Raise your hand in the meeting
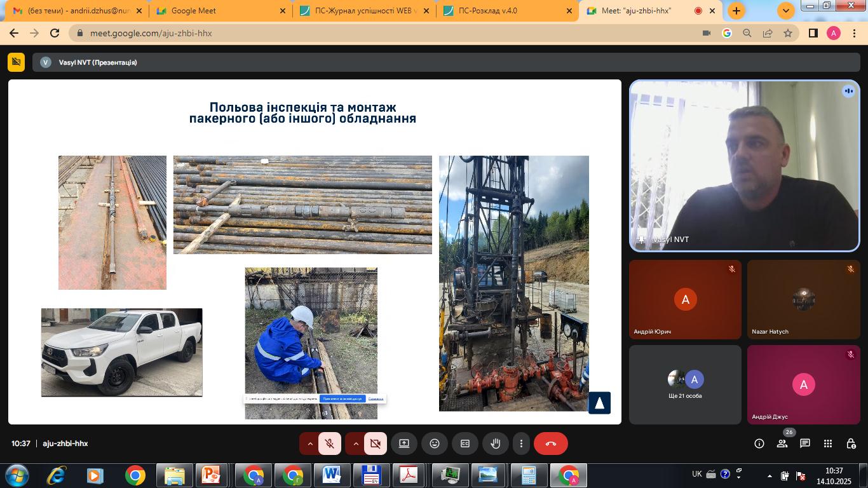 [x=496, y=444]
